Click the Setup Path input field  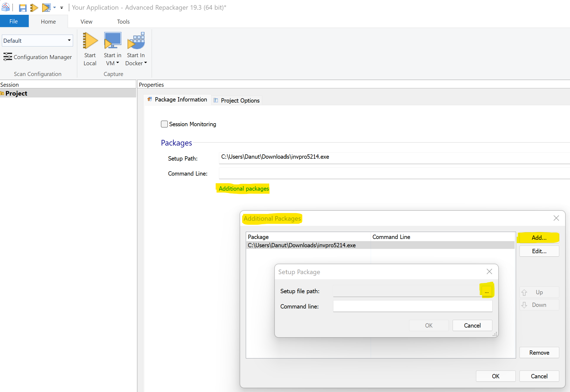(x=394, y=158)
